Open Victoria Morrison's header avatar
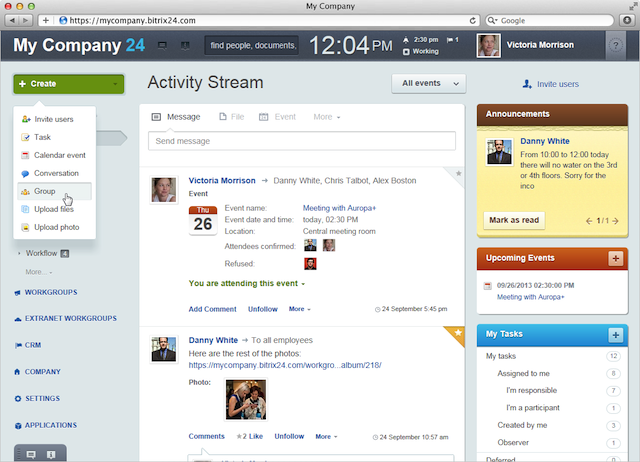The height and width of the screenshot is (462, 640). (x=488, y=46)
